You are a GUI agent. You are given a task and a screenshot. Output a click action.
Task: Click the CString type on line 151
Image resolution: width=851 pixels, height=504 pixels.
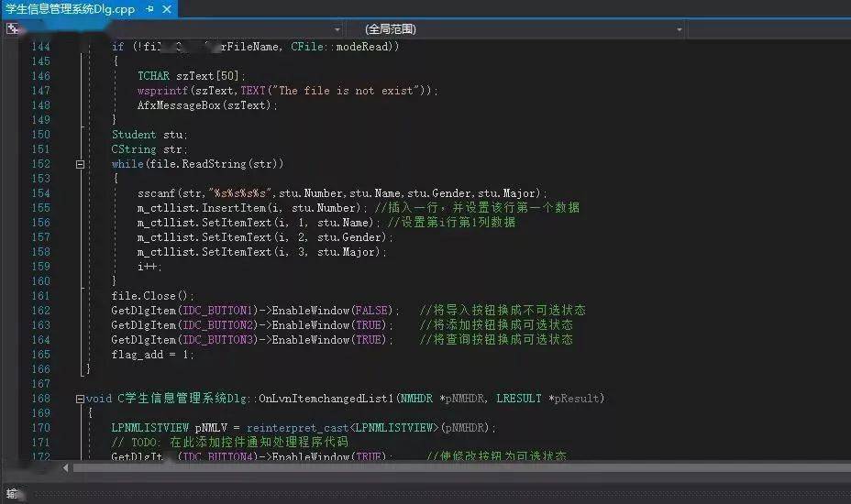click(x=134, y=149)
